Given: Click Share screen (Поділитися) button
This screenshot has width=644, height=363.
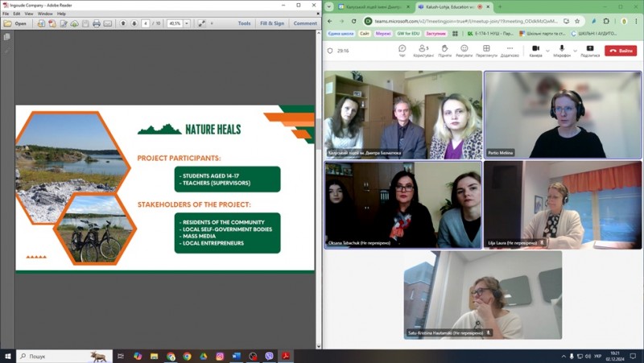Looking at the screenshot, I should pos(590,51).
